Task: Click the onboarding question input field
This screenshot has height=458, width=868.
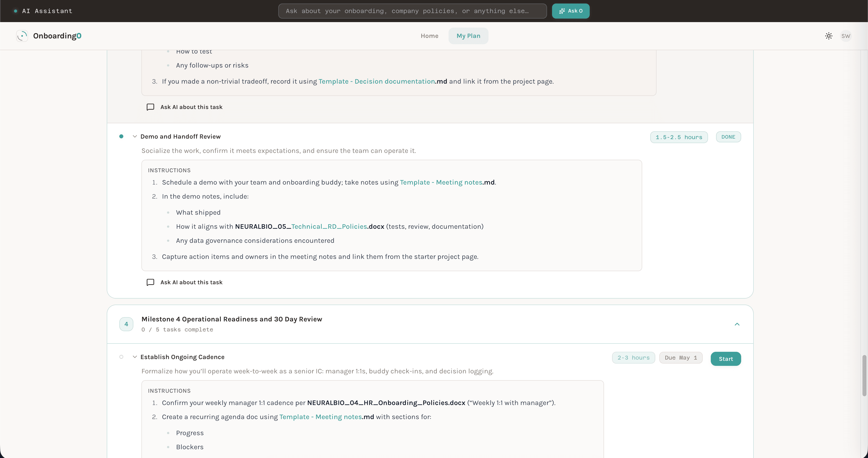Action: pos(412,11)
